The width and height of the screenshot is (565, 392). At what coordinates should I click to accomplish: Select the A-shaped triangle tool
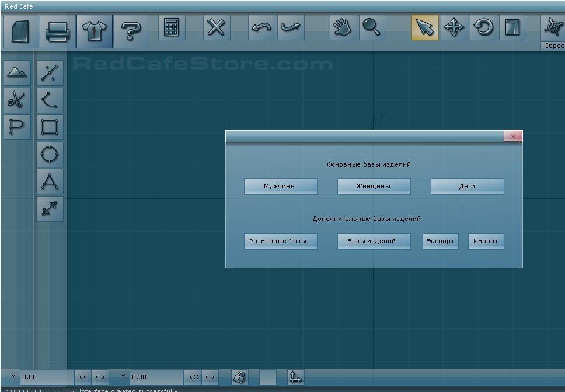click(x=50, y=181)
